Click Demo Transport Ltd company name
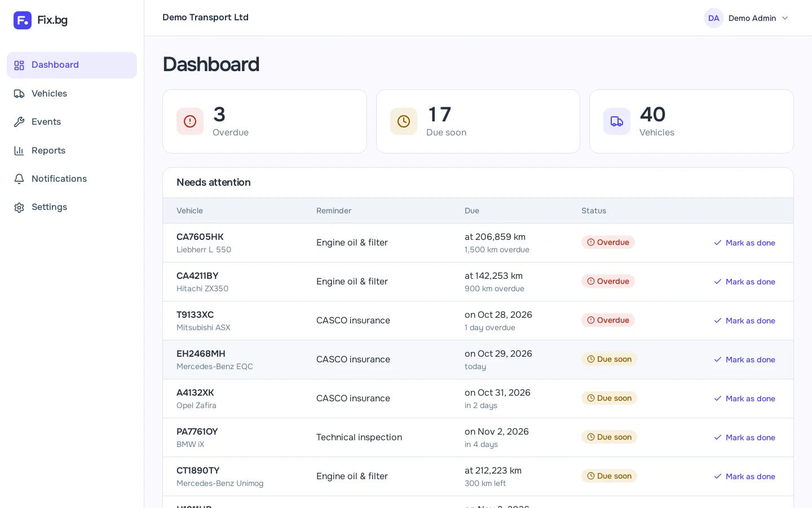Image resolution: width=812 pixels, height=508 pixels. 205,17
